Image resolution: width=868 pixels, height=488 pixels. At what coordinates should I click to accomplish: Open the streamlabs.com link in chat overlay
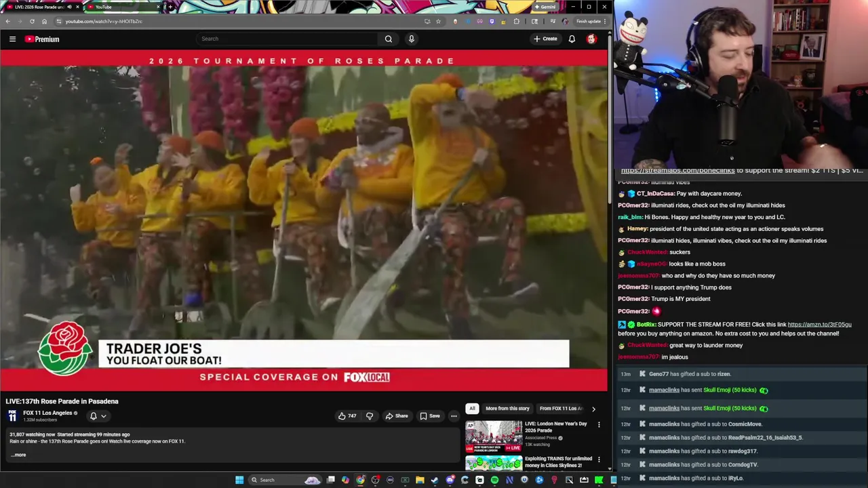677,171
